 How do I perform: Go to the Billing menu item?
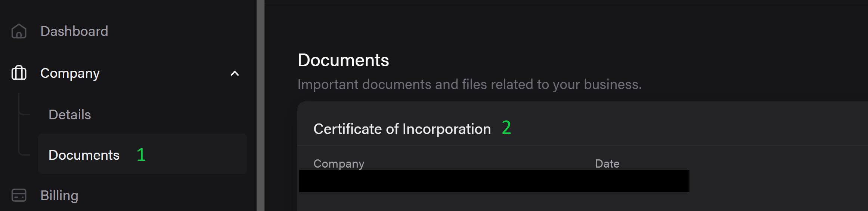[59, 195]
